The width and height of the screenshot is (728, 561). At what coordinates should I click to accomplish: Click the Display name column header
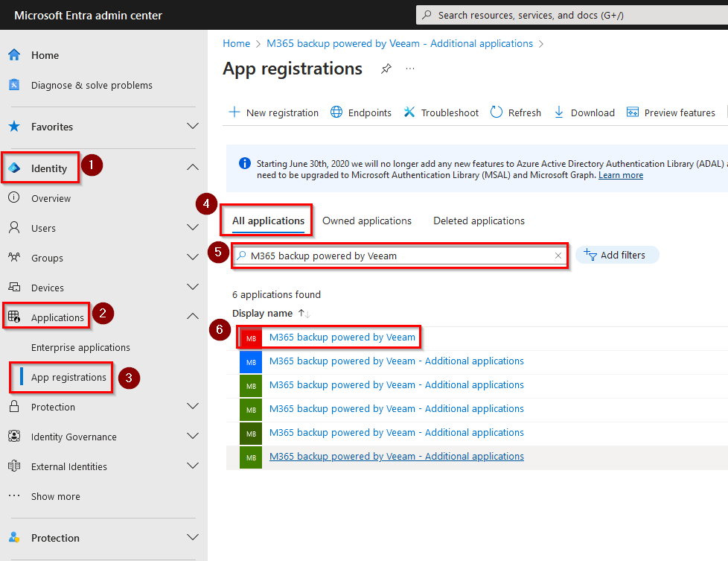(x=262, y=313)
